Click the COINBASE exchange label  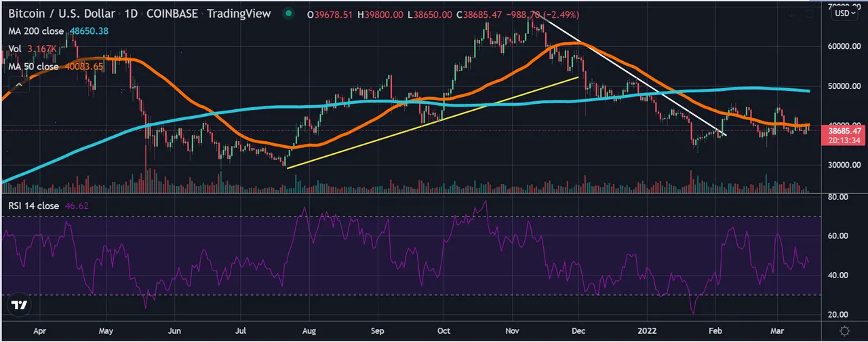pyautogui.click(x=172, y=14)
